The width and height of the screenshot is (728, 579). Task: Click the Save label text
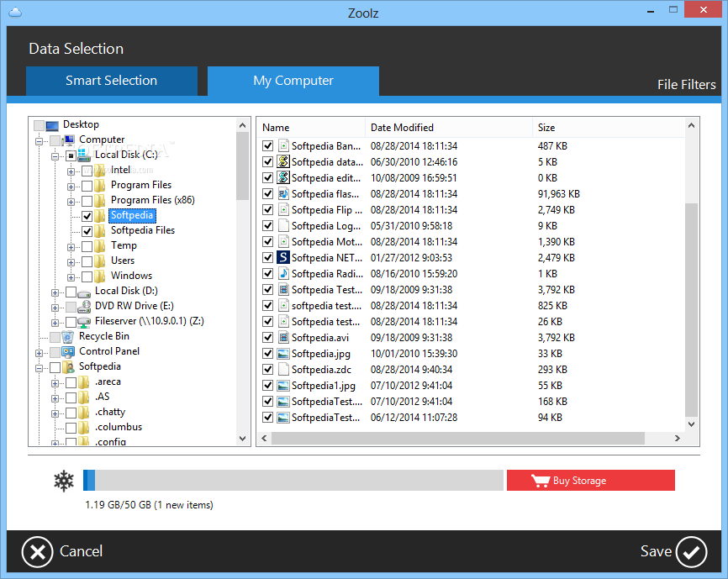click(x=656, y=551)
